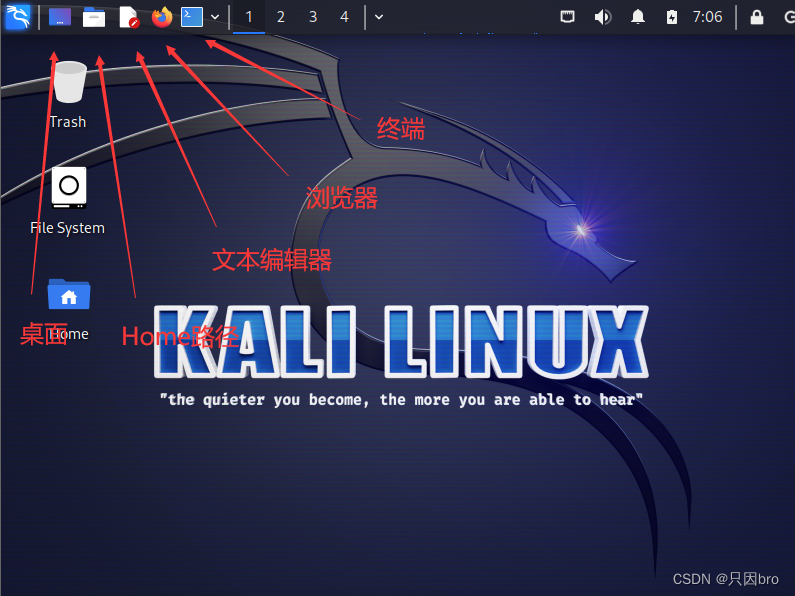
Task: Expand the chevron after the workspace switcher
Action: (379, 17)
